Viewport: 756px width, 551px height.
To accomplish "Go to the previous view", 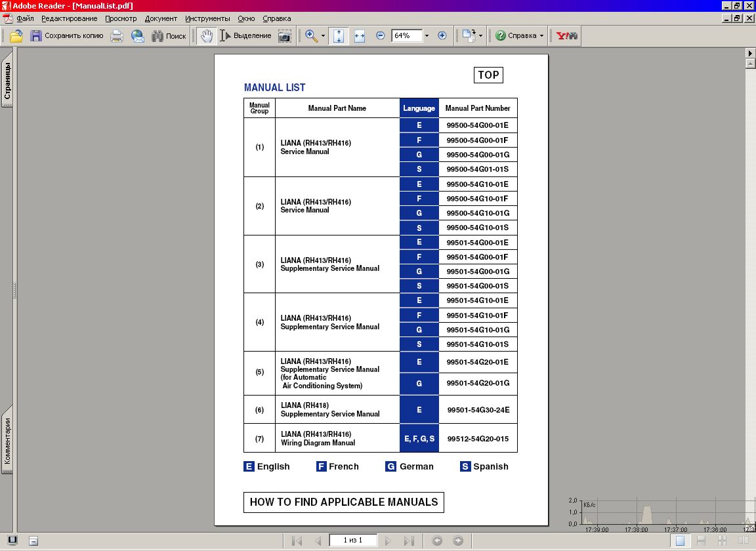I will click(x=437, y=541).
